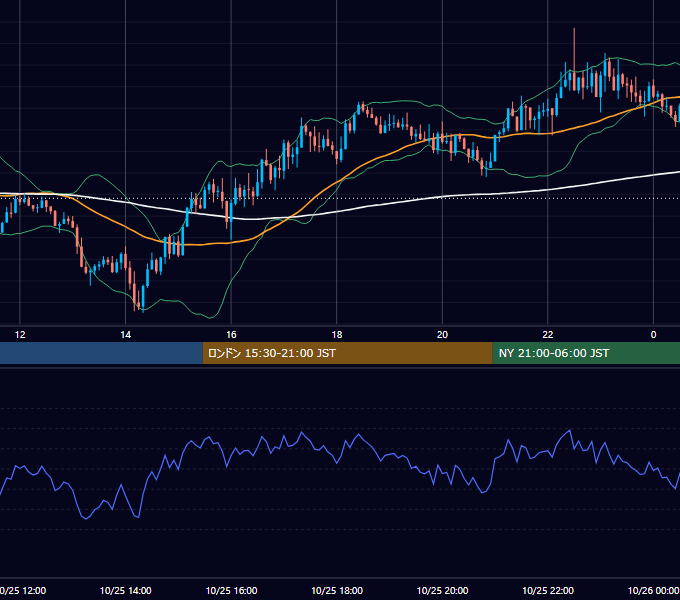Click the 10/25 18:00 time label
The width and height of the screenshot is (680, 600).
[x=337, y=590]
